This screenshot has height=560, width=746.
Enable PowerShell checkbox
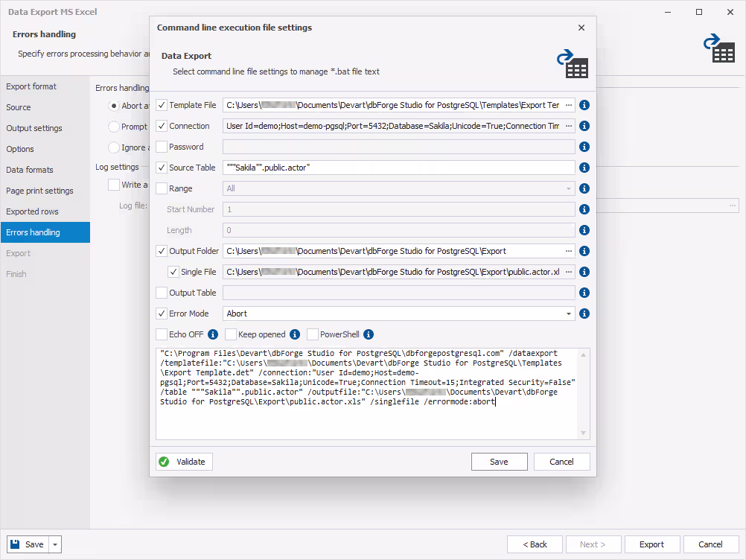[313, 334]
